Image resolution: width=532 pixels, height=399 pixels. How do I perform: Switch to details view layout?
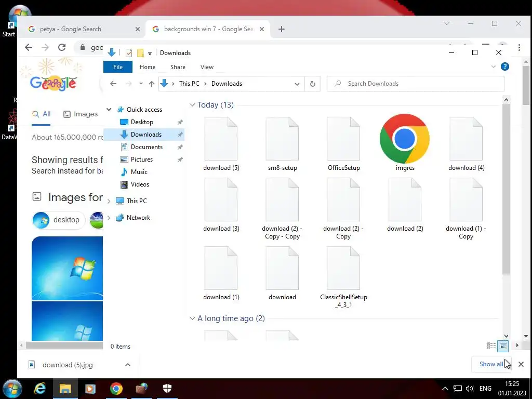point(491,346)
